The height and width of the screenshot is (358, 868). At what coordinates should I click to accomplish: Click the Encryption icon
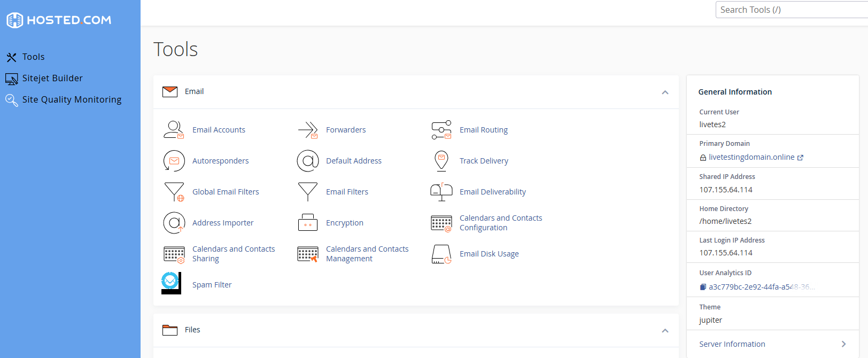pos(308,223)
